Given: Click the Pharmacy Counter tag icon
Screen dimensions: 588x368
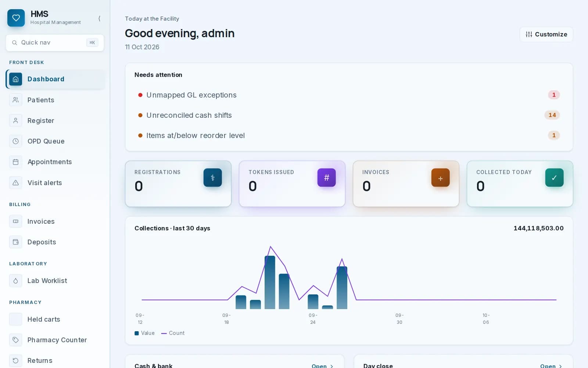Looking at the screenshot, I should coord(15,340).
